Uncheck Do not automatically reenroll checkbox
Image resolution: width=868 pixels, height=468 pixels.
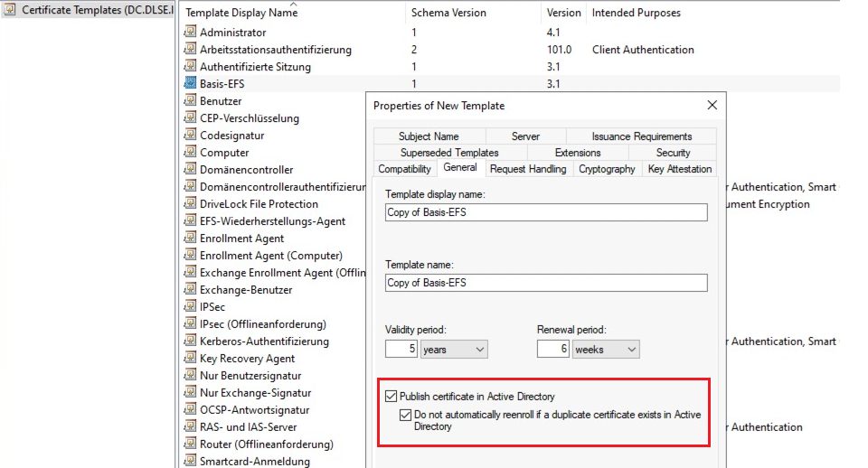[405, 415]
